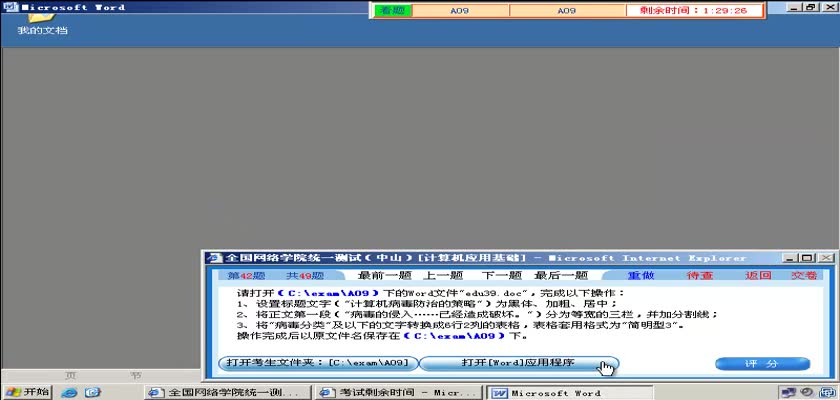This screenshot has width=840, height=400.
Task: Click the instruction line mentioning edu39.doc
Action: click(x=431, y=293)
